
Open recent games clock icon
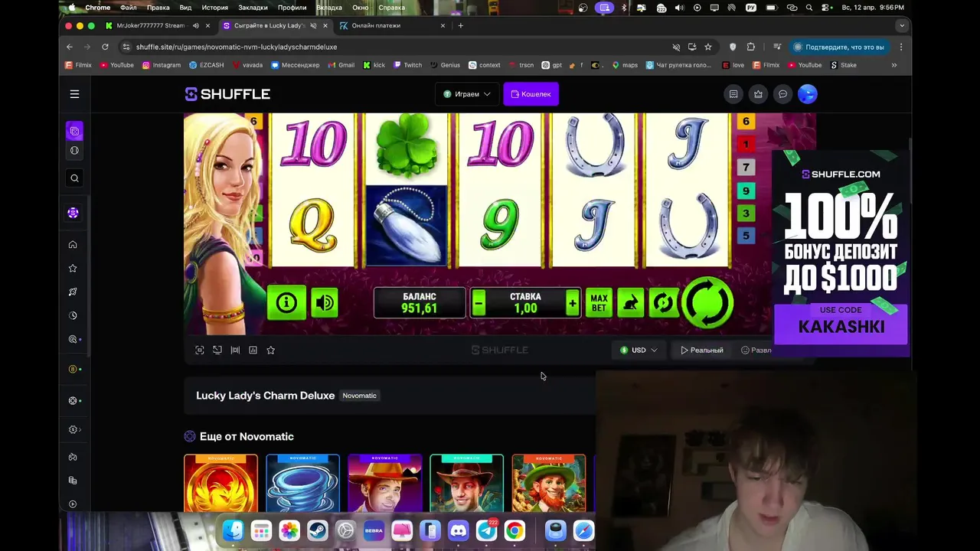73,315
